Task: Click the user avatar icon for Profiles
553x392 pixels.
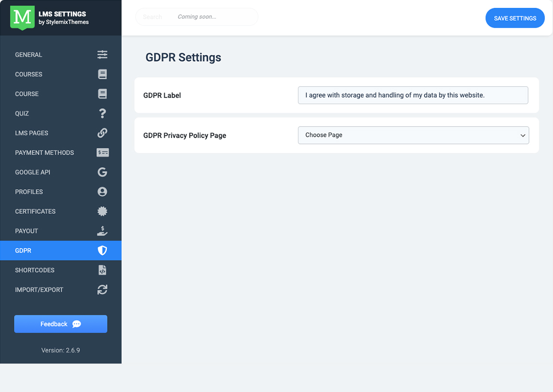Action: click(102, 192)
